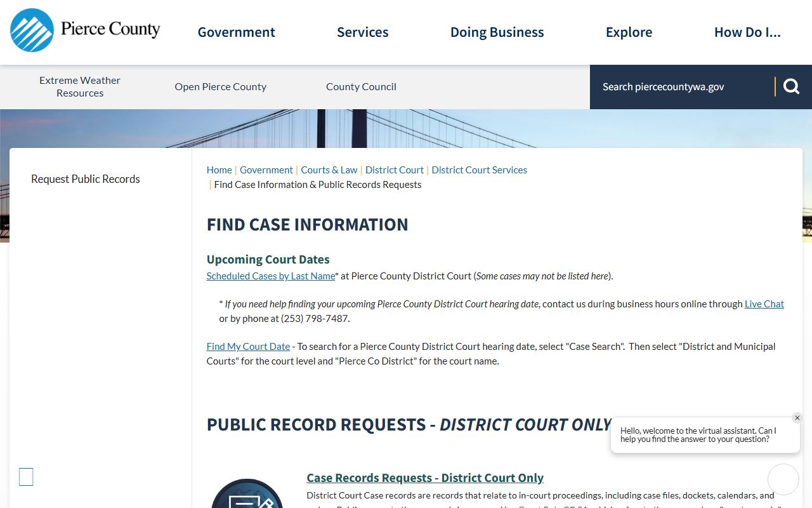812x508 pixels.
Task: Open the Doing Business menu
Action: [497, 32]
